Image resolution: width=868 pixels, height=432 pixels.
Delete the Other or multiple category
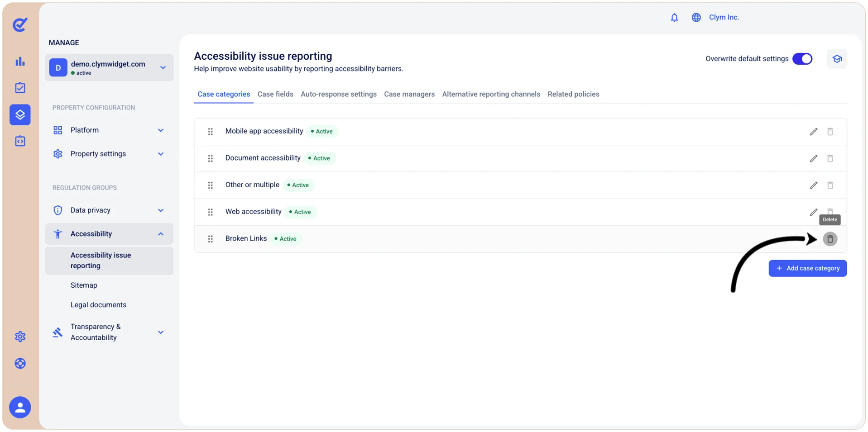830,185
